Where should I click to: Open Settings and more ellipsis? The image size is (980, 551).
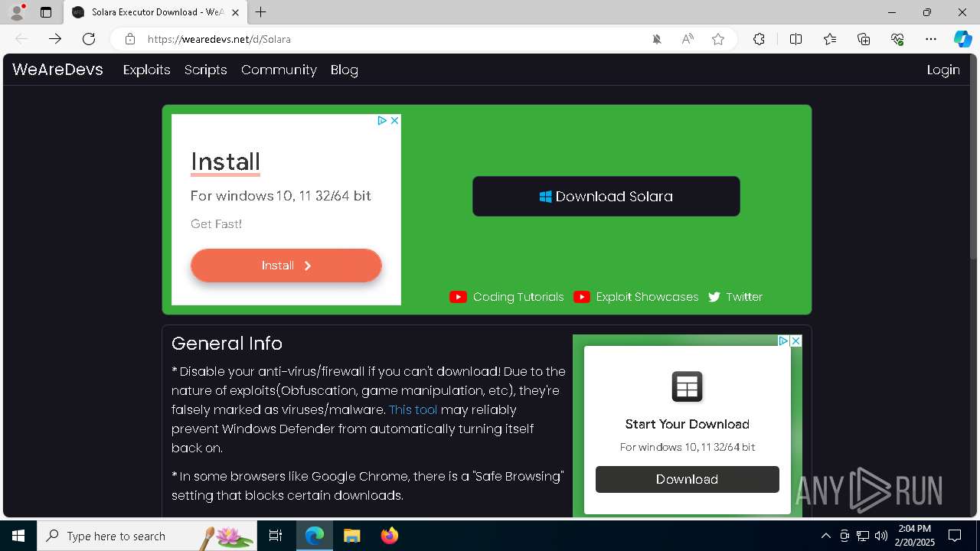tap(931, 39)
